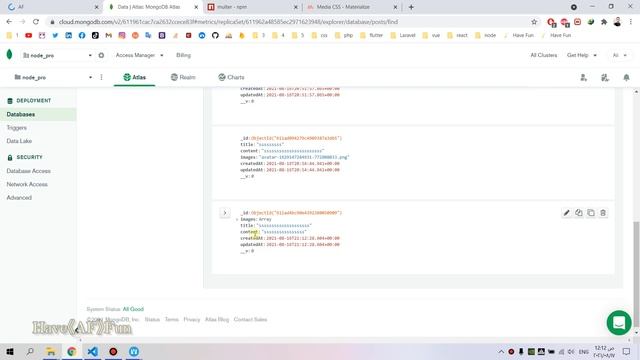640x360 pixels.
Task: Open the support chat bubble
Action: (x=619, y=322)
